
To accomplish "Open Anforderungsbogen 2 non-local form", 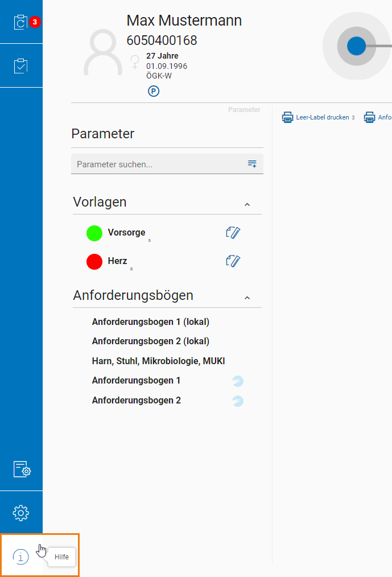I will coord(136,401).
